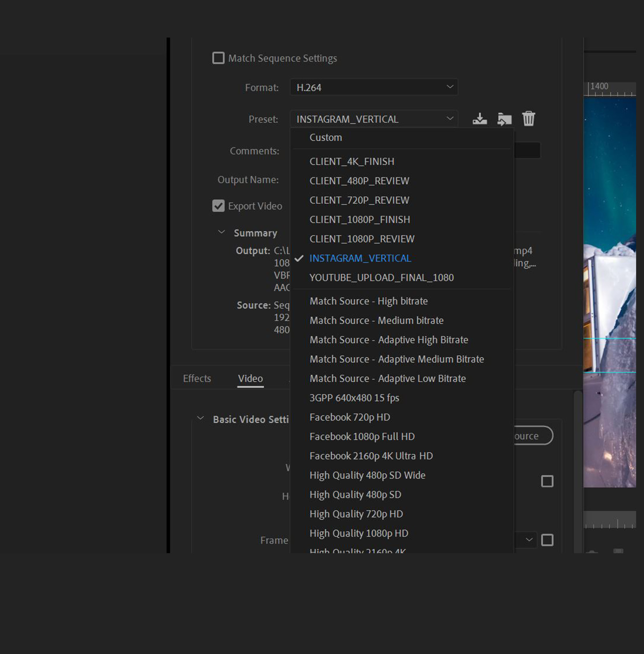This screenshot has width=644, height=654.
Task: Switch to the Video tab
Action: [250, 378]
